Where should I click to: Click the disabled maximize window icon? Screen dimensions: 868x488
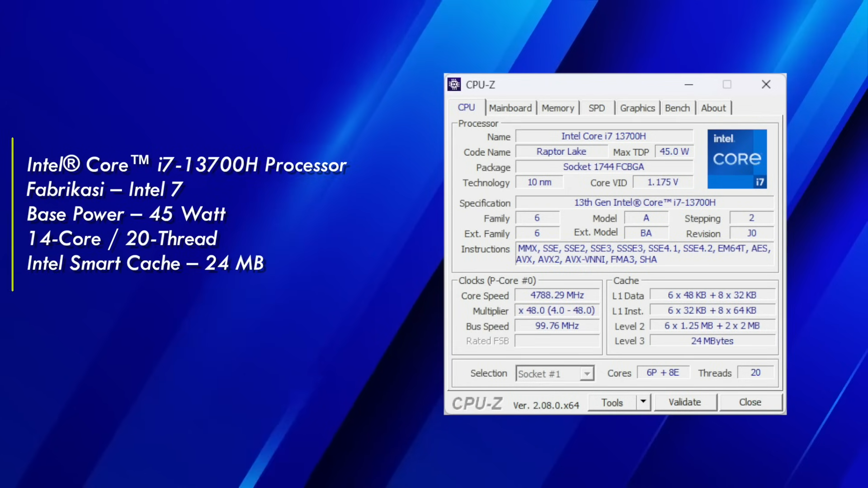coord(727,84)
